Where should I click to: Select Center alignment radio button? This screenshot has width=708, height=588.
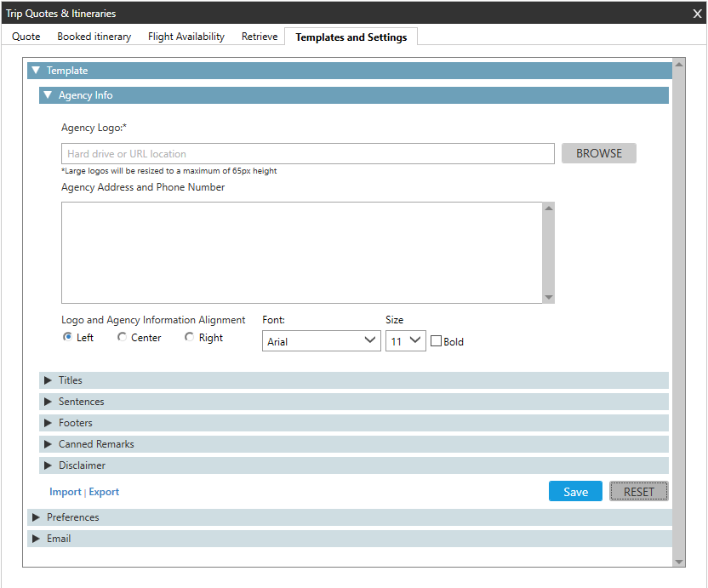pyautogui.click(x=123, y=338)
